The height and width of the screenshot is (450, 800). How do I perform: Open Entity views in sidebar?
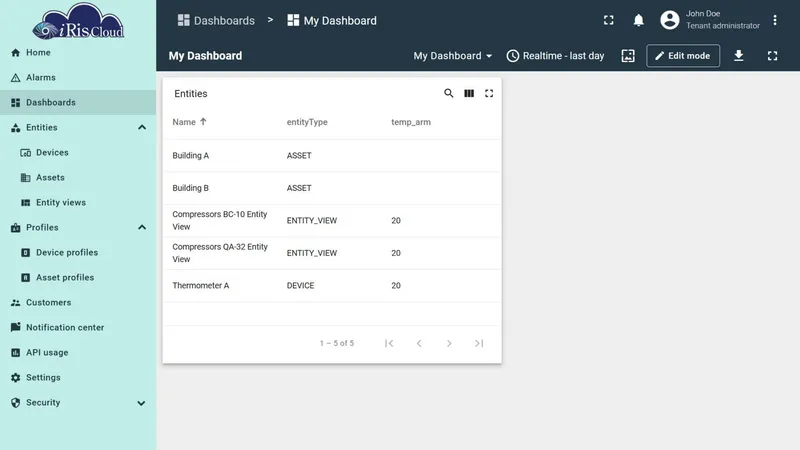point(78,203)
